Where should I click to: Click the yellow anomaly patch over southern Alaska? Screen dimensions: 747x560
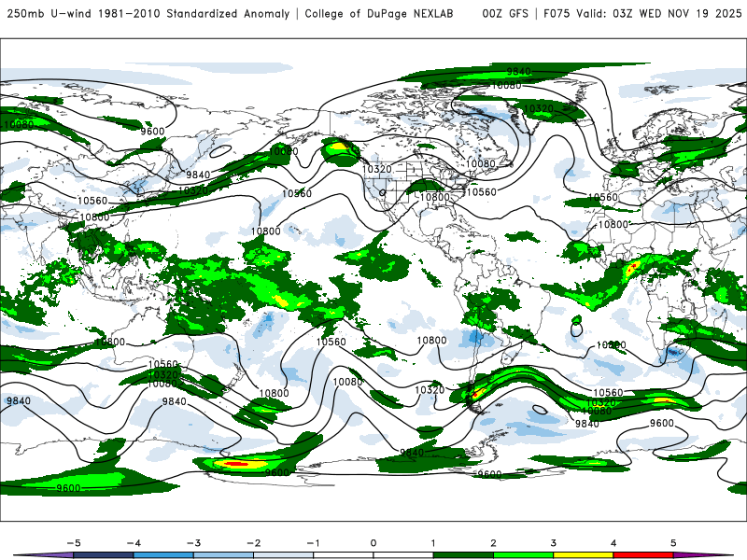tap(337, 147)
